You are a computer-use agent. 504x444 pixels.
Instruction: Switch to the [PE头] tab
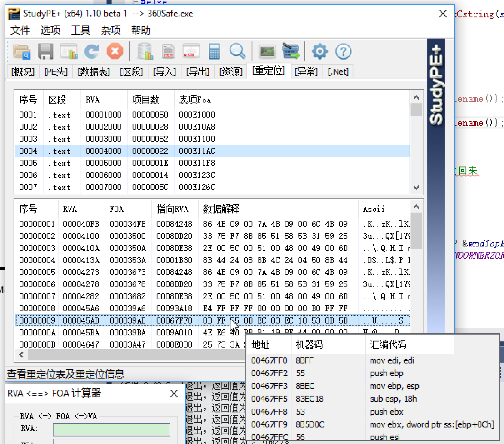pyautogui.click(x=56, y=72)
